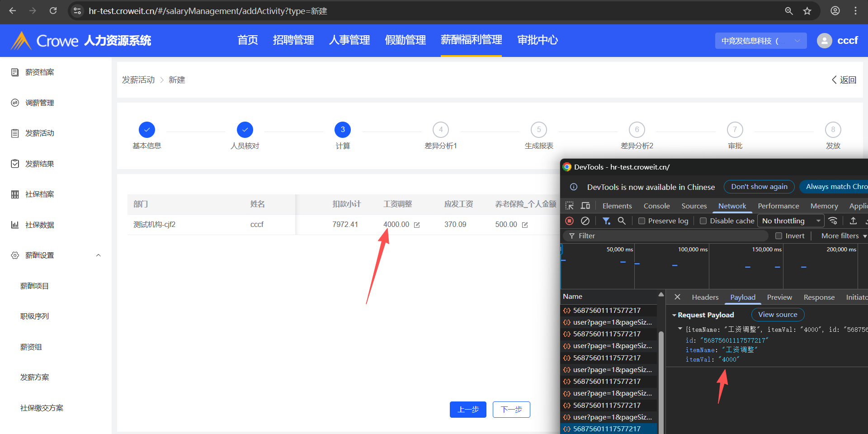868x434 pixels.
Task: Toggle device toolbar icon in DevTools
Action: pos(585,206)
